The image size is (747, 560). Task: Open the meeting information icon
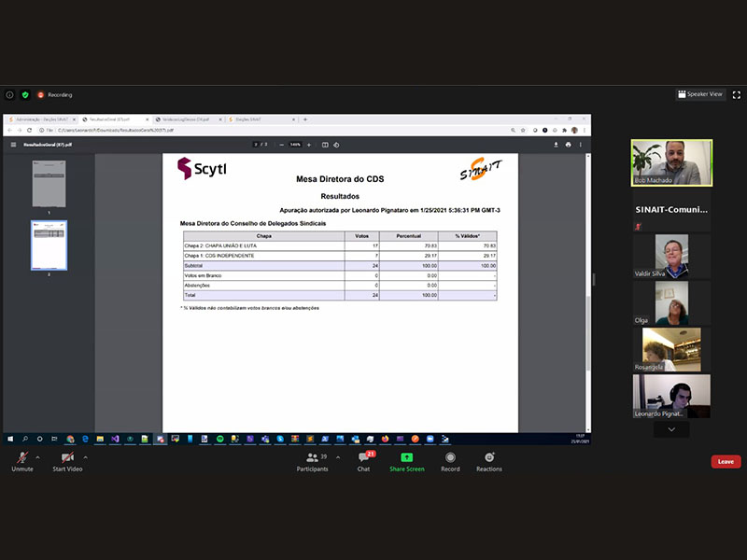[x=10, y=95]
